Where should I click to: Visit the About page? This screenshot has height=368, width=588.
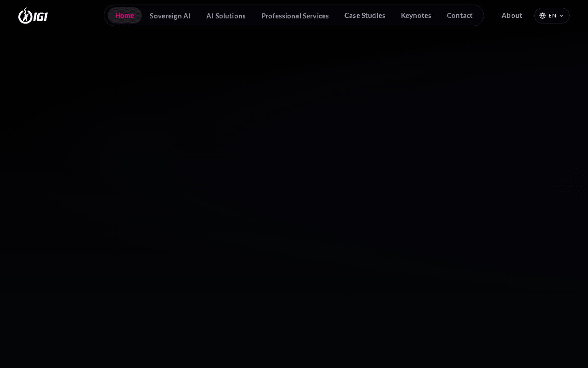tap(512, 16)
